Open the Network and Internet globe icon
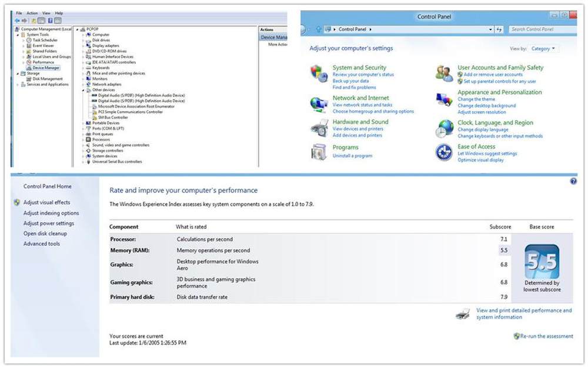The image size is (588, 368). tap(319, 104)
